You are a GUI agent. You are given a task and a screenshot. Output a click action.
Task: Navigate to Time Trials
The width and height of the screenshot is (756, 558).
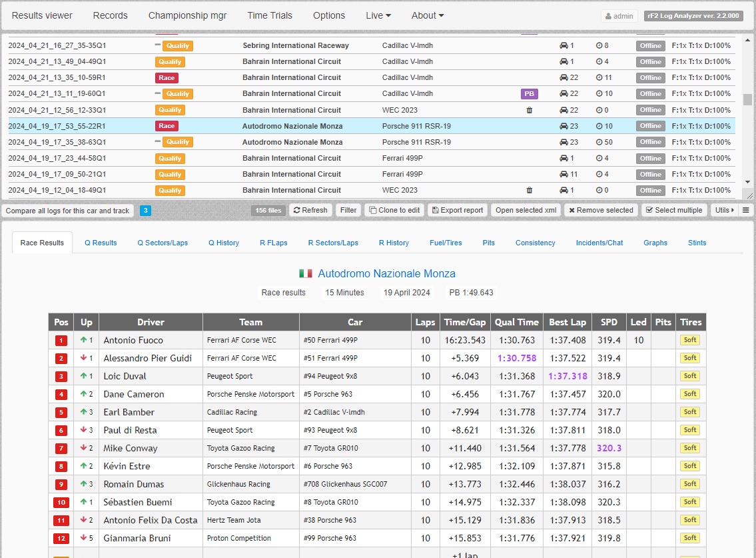270,15
